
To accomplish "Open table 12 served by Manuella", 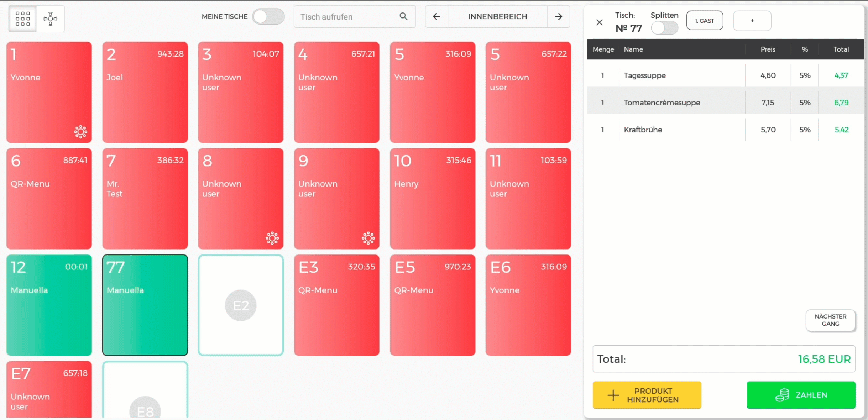I will point(49,305).
